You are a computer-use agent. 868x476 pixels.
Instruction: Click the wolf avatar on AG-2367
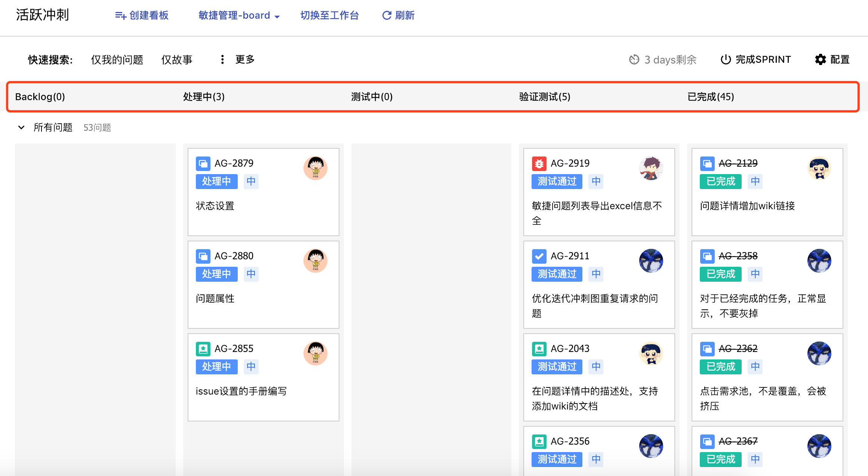pyautogui.click(x=819, y=446)
